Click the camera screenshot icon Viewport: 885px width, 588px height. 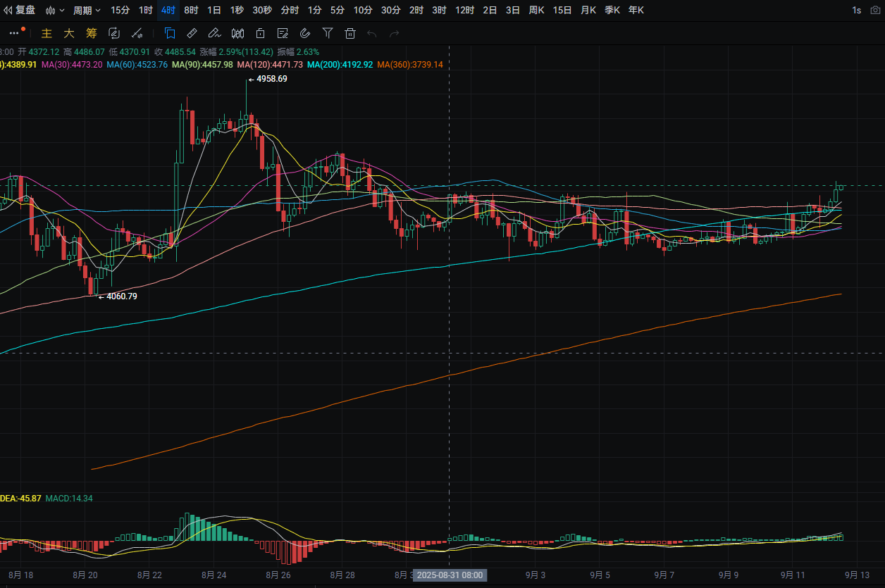[874, 10]
